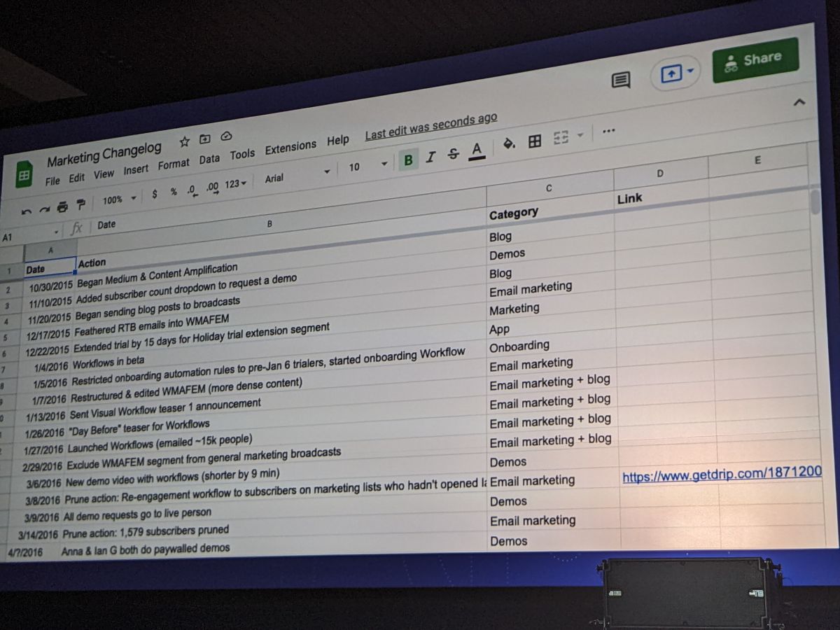
Task: Open the File menu
Action: tap(52, 181)
